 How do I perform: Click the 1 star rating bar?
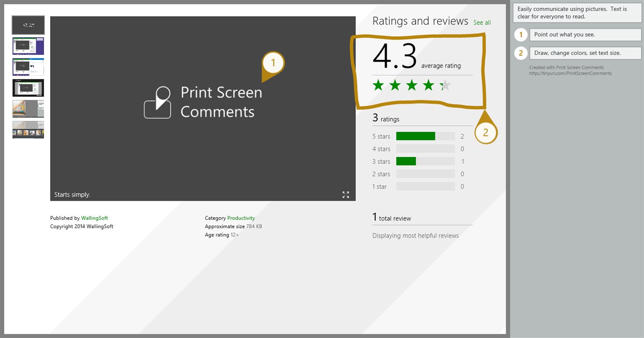425,186
